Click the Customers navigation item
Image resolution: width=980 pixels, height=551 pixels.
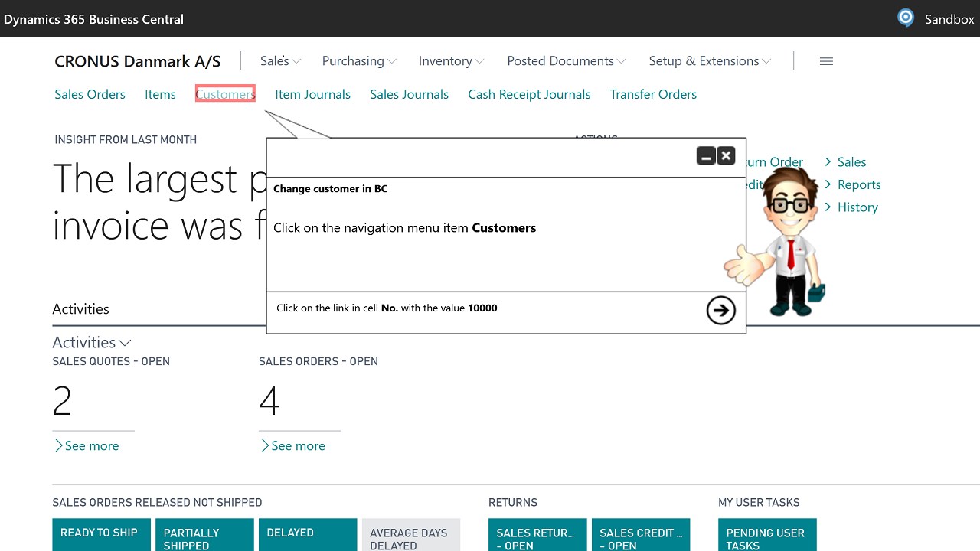225,94
